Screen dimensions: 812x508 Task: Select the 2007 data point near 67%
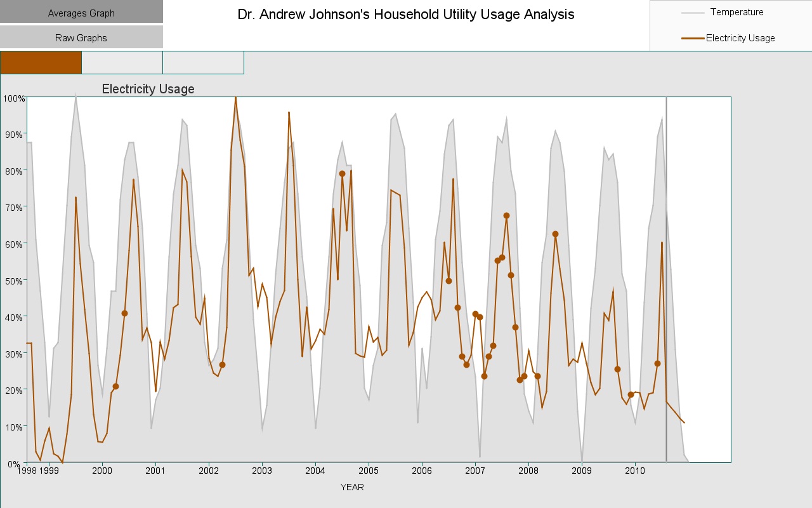pos(506,215)
